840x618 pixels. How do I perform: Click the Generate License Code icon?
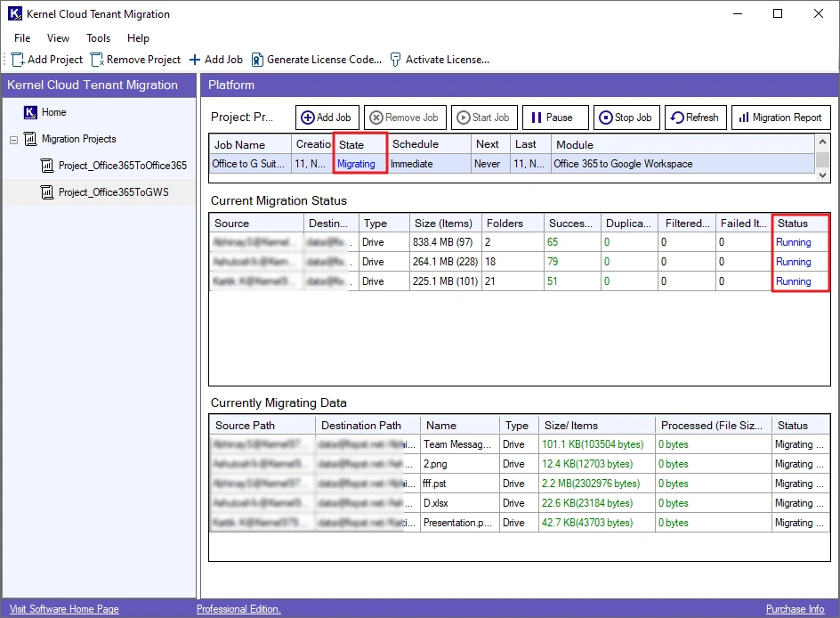click(257, 60)
